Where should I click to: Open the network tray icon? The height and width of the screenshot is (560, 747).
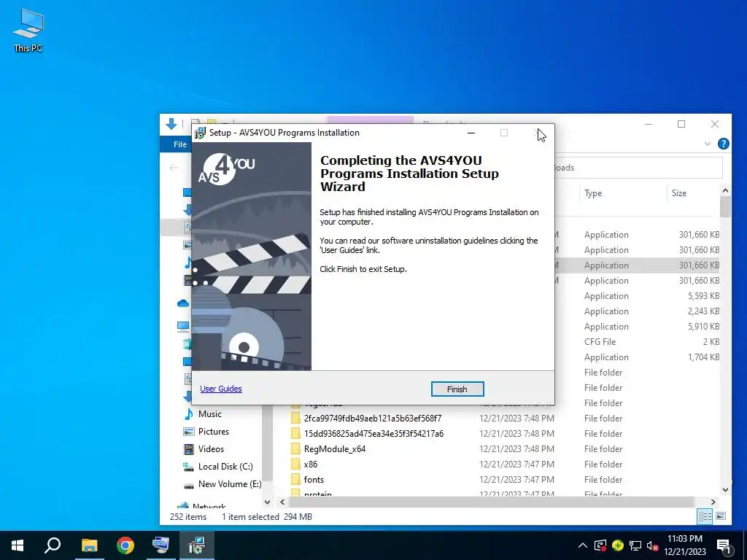(635, 545)
